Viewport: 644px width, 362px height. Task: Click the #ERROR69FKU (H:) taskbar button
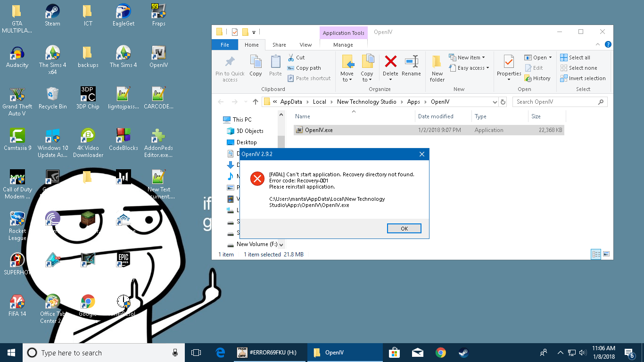point(269,353)
